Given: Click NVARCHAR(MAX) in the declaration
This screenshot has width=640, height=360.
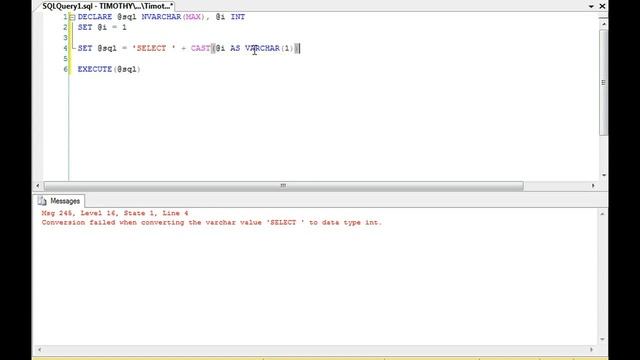Looking at the screenshot, I should [172, 17].
